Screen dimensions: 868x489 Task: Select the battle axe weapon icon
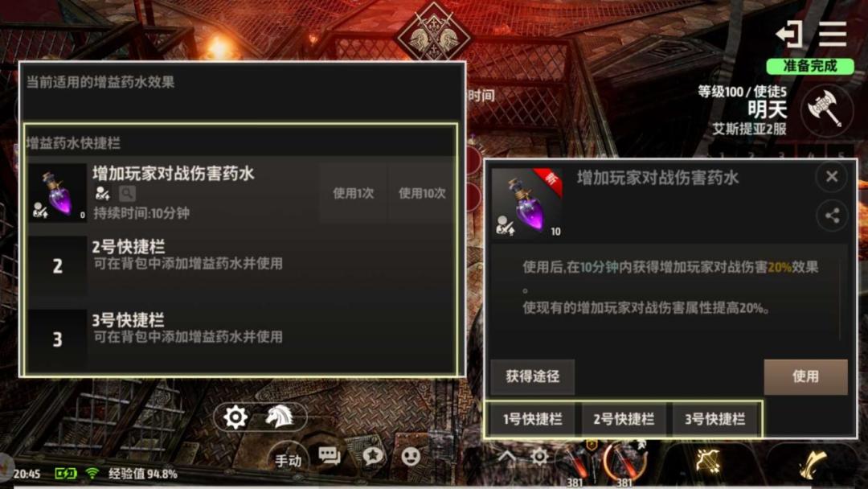825,109
